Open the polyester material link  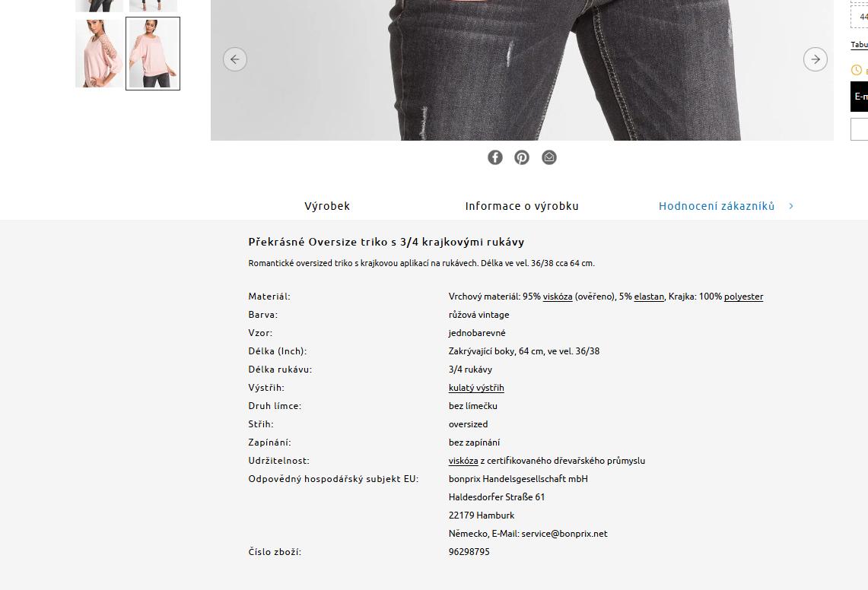[743, 297]
